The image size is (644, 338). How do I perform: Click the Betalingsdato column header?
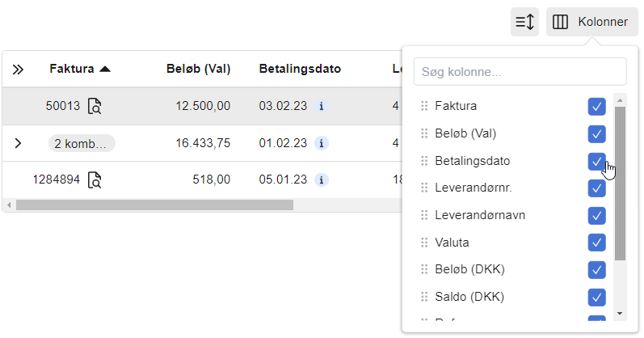300,69
